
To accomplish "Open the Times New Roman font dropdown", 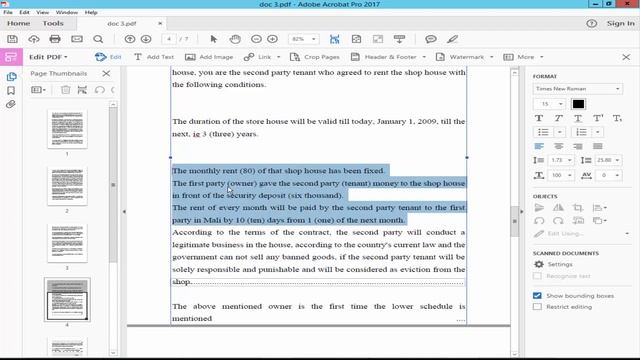I will pos(578,89).
